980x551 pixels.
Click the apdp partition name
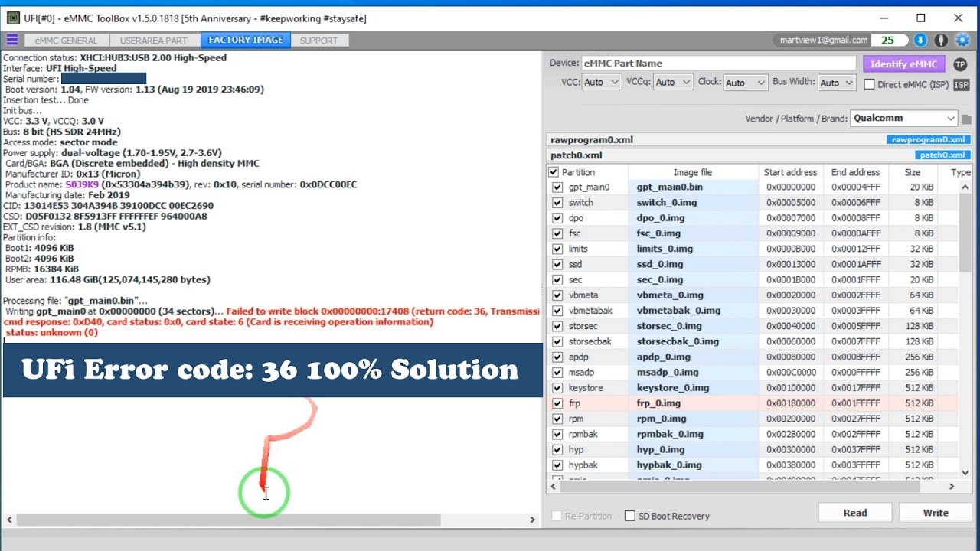coord(579,357)
